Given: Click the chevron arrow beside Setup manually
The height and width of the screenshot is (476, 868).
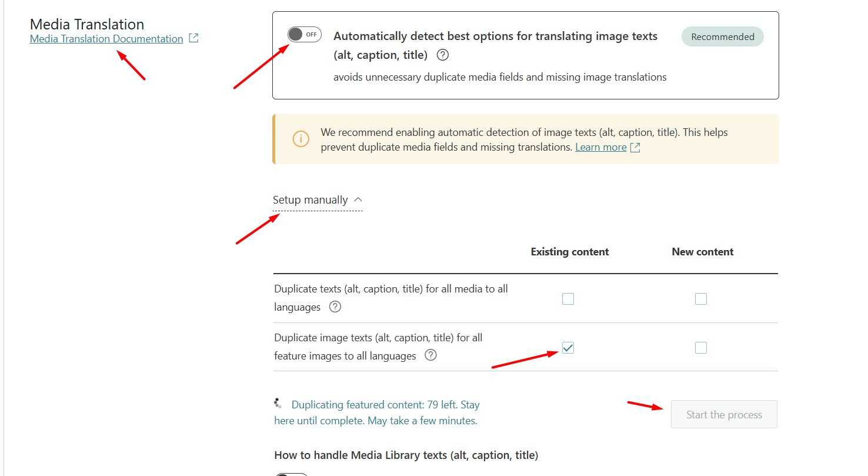Looking at the screenshot, I should (359, 200).
